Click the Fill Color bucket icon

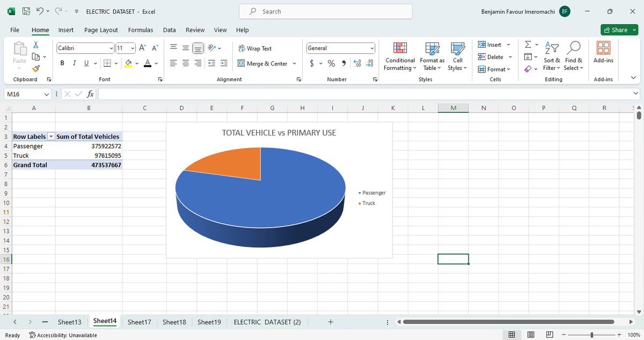(128, 63)
